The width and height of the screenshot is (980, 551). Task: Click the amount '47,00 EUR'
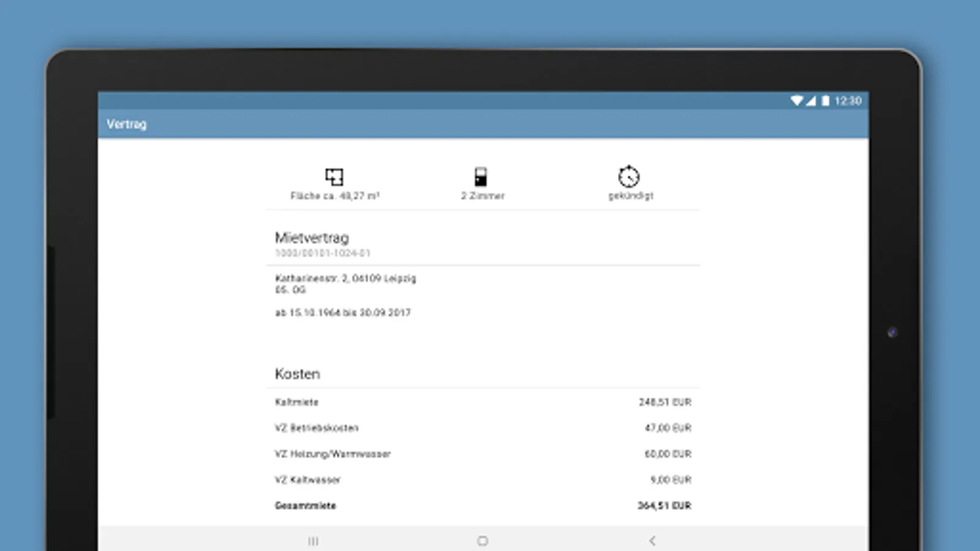668,428
